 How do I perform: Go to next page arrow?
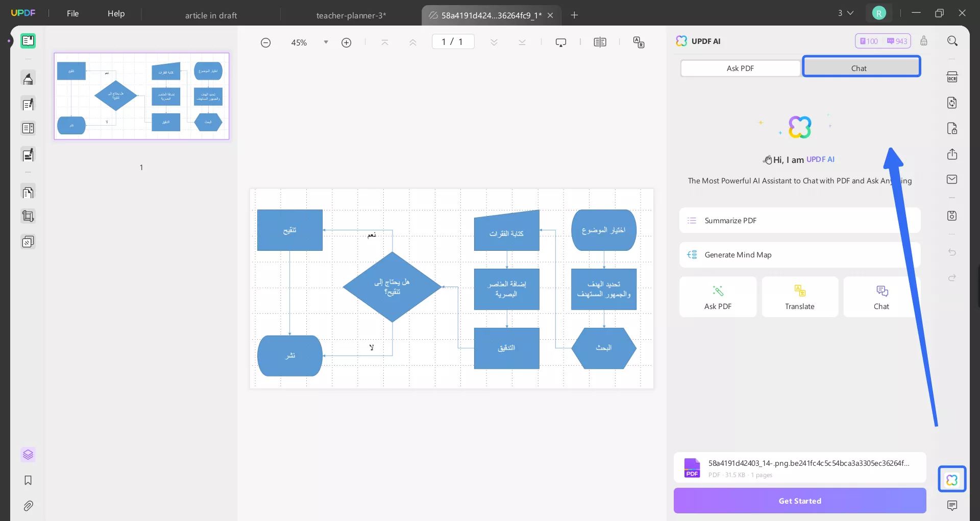(x=494, y=42)
